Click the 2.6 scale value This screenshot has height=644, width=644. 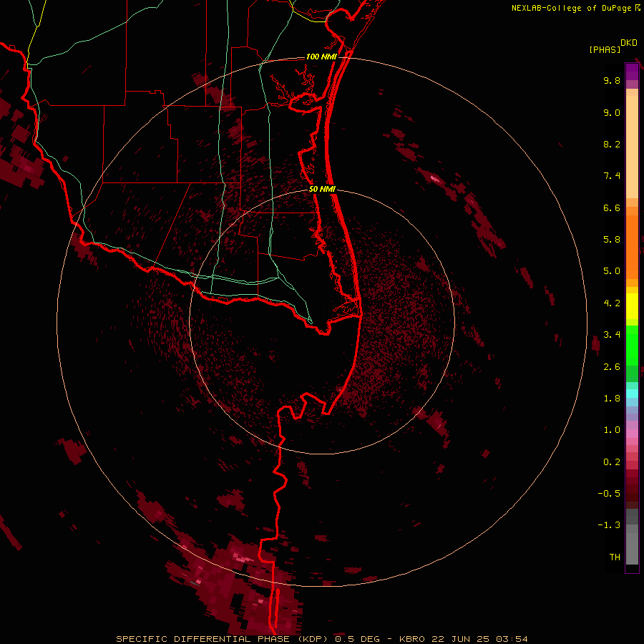coord(612,367)
